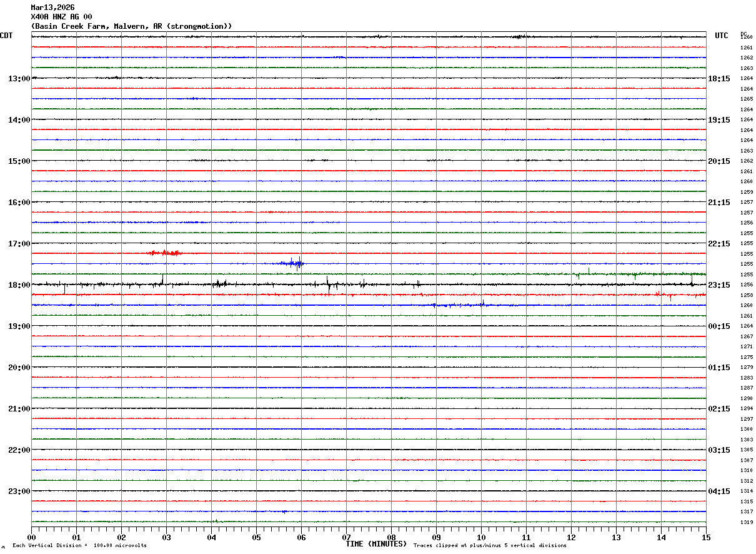Click the DC offset value 1294
The height and width of the screenshot is (554, 756).
tap(746, 408)
